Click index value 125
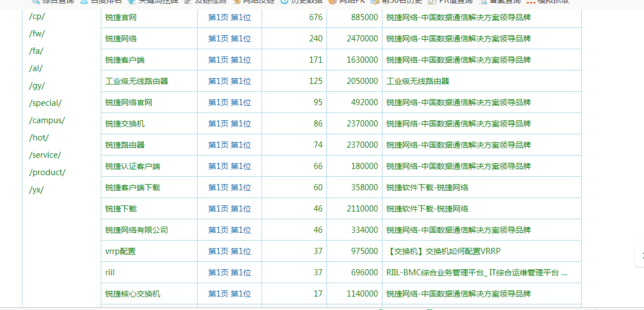 pyautogui.click(x=316, y=81)
